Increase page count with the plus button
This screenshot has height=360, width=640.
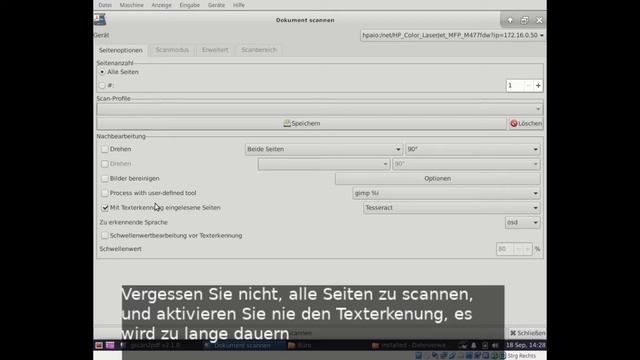[x=538, y=85]
